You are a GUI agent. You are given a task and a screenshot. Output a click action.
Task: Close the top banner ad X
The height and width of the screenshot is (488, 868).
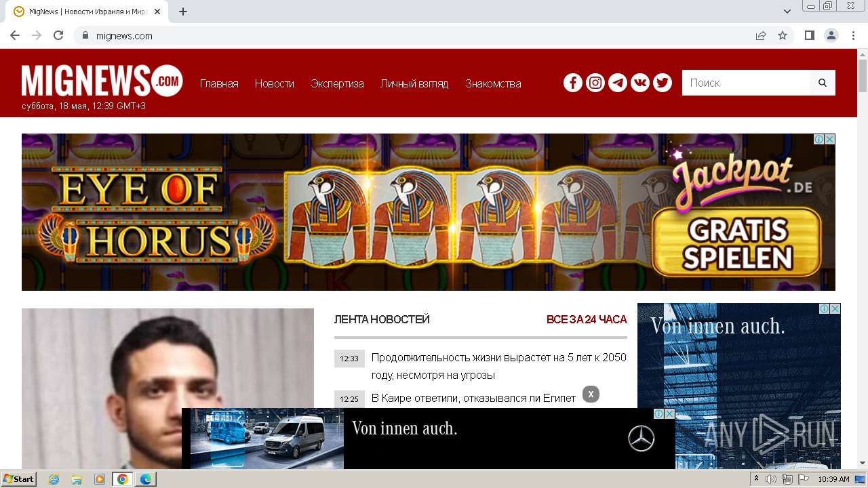pyautogui.click(x=830, y=139)
